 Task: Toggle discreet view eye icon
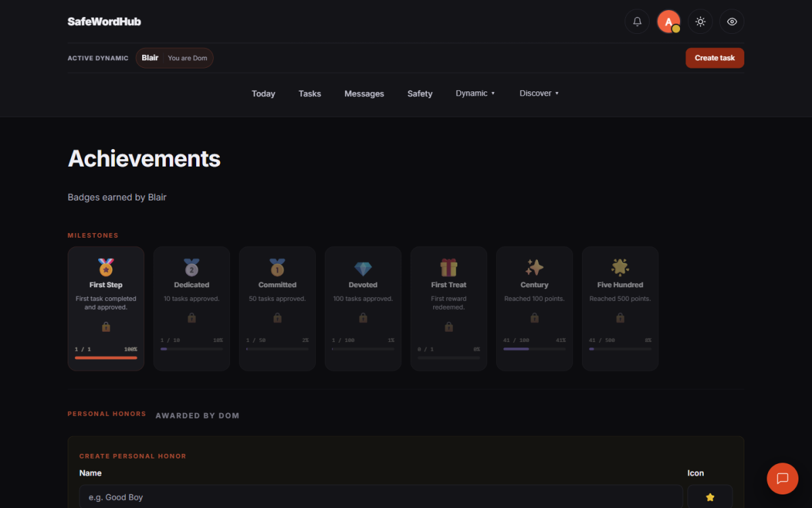(732, 22)
